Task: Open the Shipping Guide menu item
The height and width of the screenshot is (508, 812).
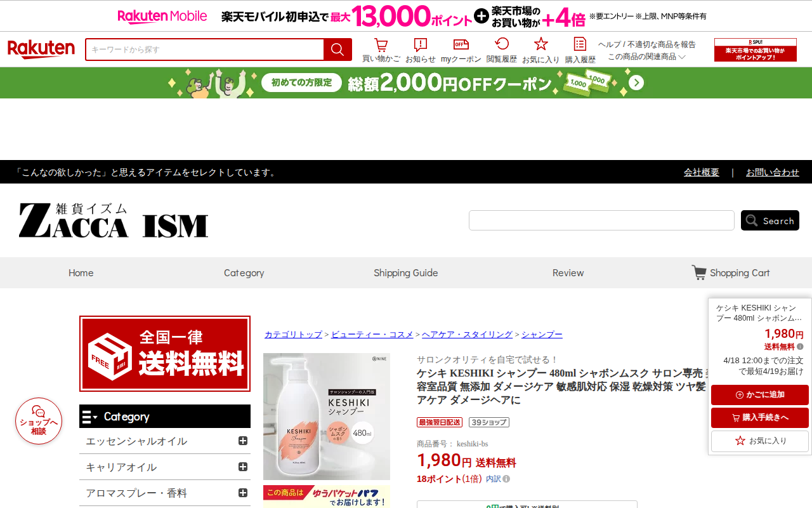Action: [406, 273]
